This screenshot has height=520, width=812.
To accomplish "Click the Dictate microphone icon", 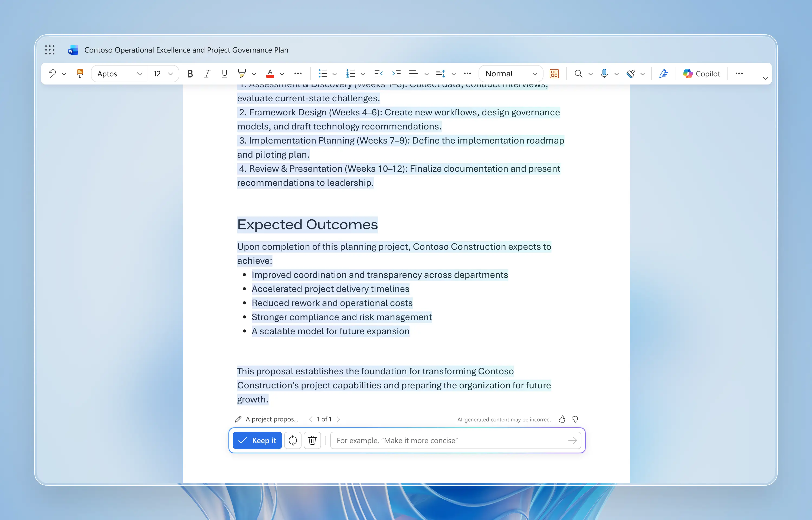I will tap(604, 74).
